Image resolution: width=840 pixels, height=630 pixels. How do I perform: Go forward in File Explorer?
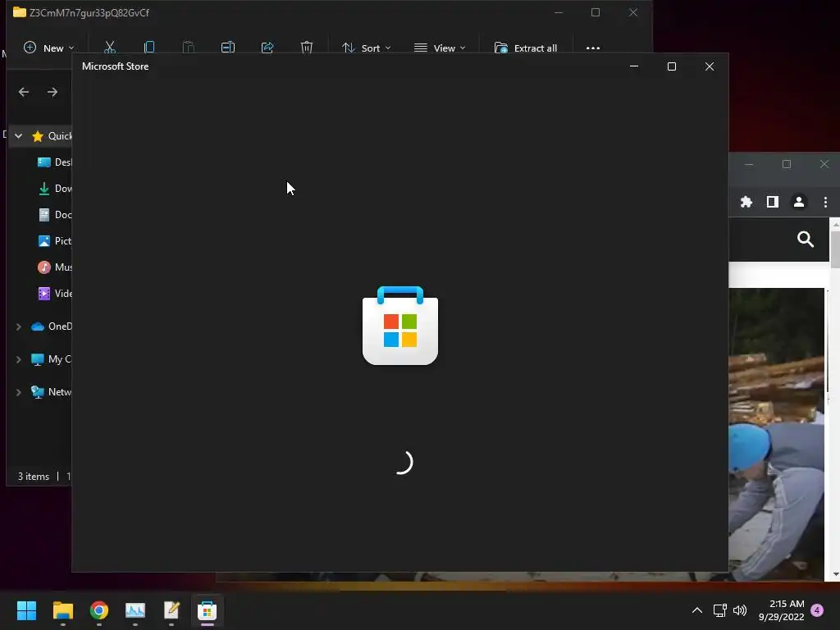pos(52,92)
